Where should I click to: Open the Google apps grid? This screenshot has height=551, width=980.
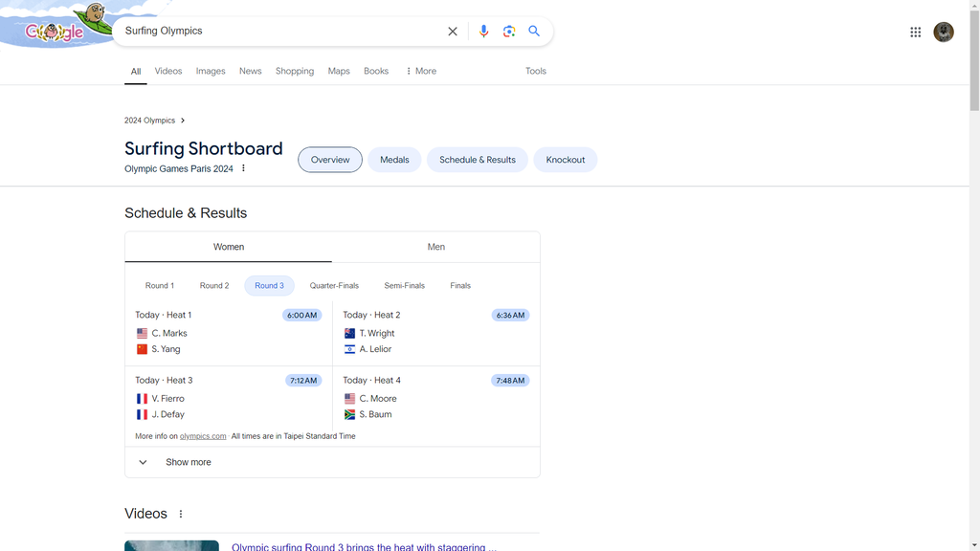[915, 32]
